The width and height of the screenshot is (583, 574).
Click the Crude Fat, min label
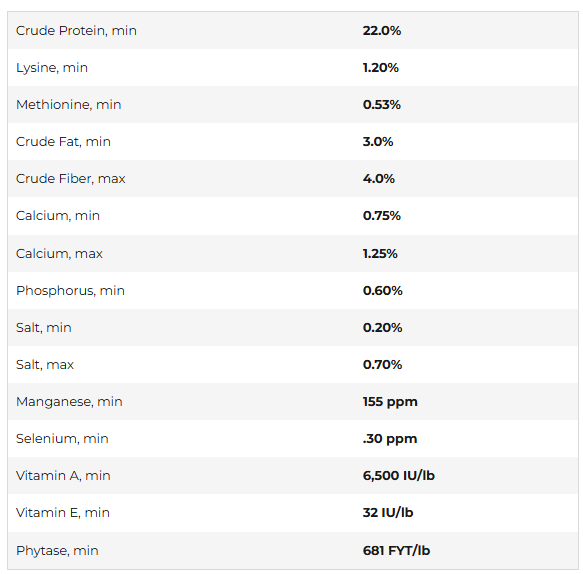click(63, 142)
